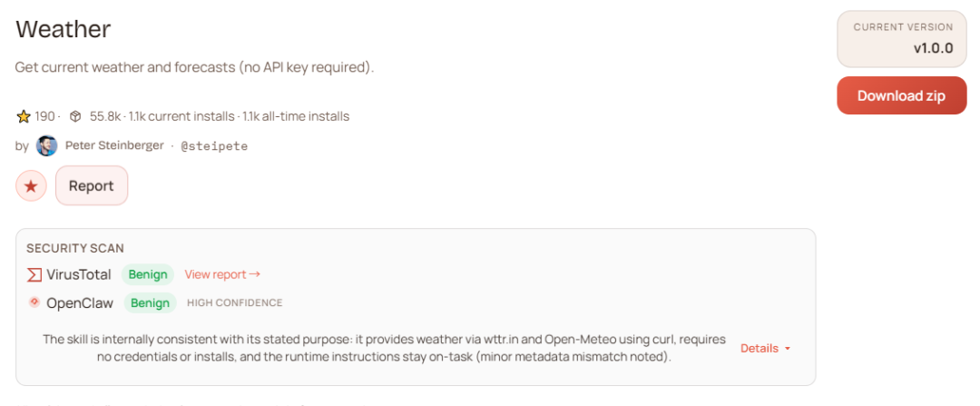Click the VirusTotal logo icon
The image size is (980, 406).
(x=34, y=274)
